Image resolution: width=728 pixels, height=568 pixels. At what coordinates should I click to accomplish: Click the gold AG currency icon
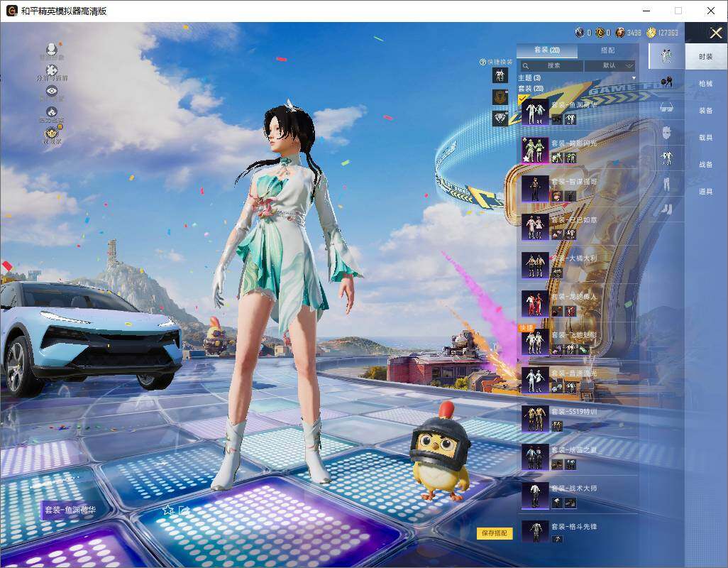pyautogui.click(x=600, y=33)
